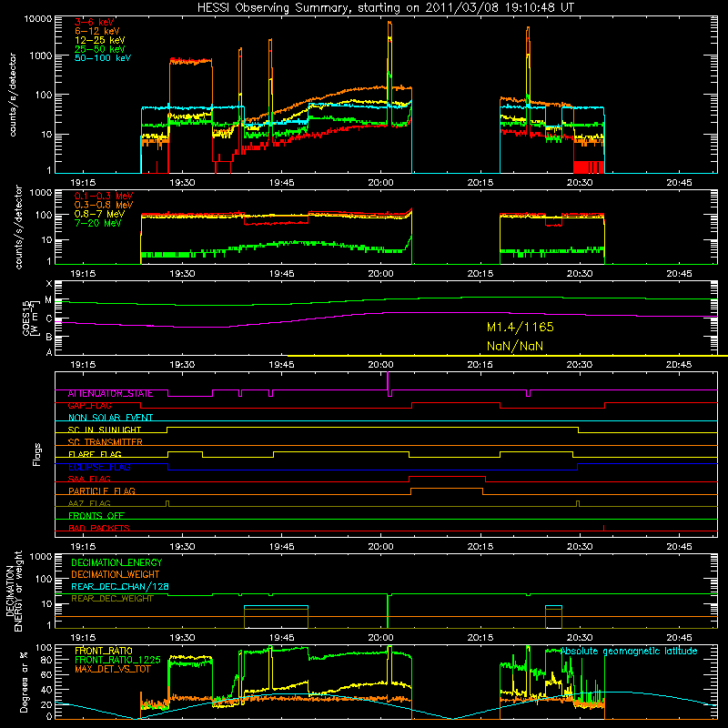Select the 3-6 keV legend label

pyautogui.click(x=95, y=22)
